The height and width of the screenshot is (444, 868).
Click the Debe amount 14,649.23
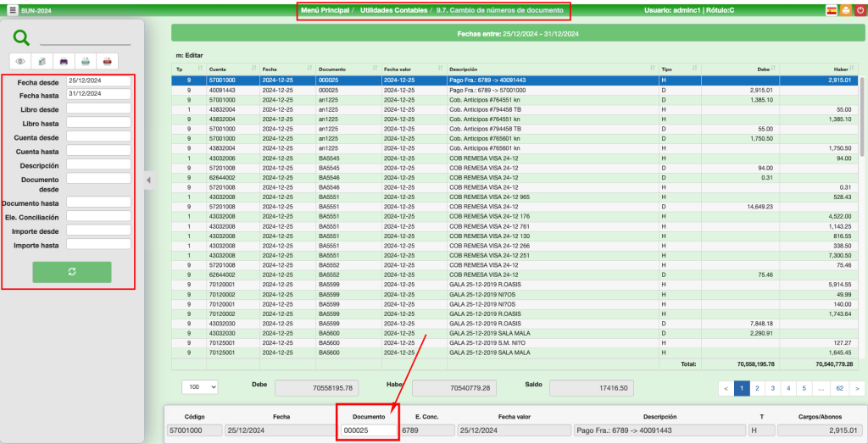tap(760, 205)
